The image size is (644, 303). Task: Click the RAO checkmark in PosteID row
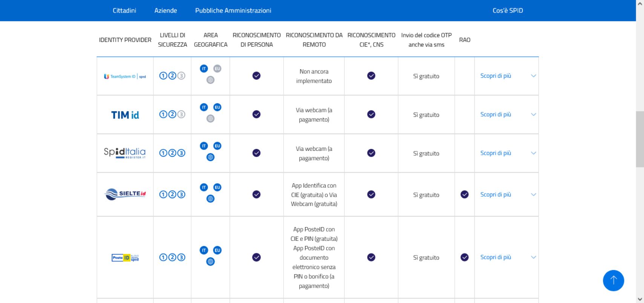[465, 257]
